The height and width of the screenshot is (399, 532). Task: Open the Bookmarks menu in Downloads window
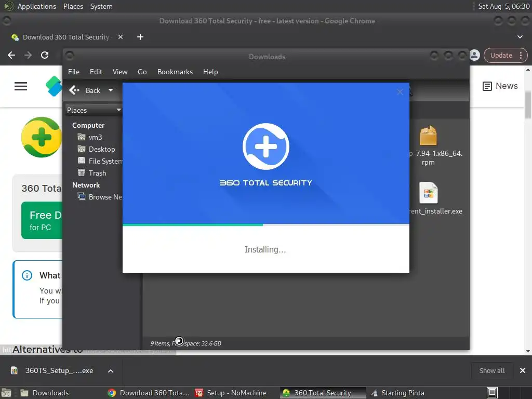(x=175, y=72)
